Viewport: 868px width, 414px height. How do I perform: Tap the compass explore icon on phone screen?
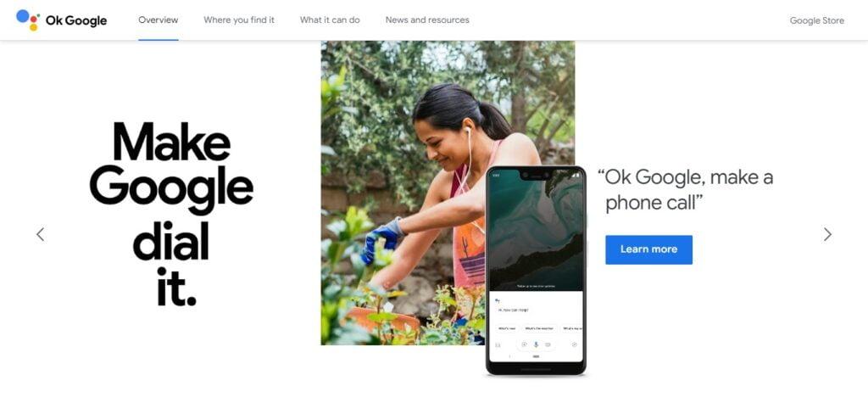(574, 344)
